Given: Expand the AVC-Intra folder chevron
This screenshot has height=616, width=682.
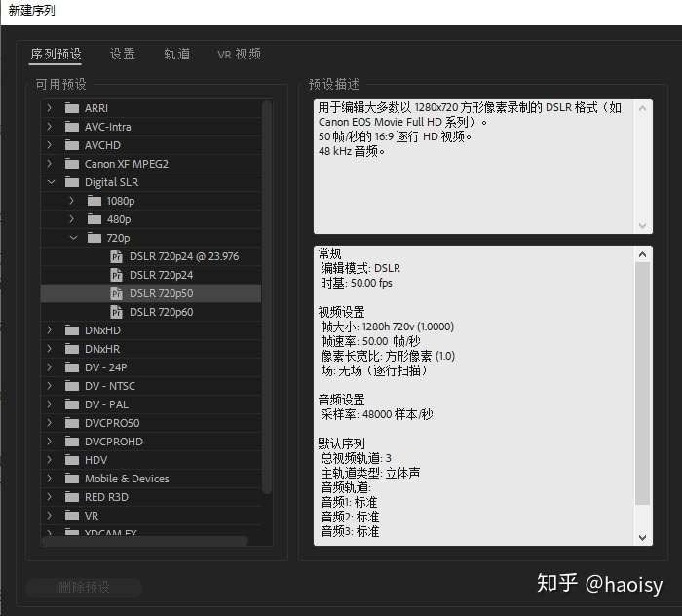Looking at the screenshot, I should point(50,127).
